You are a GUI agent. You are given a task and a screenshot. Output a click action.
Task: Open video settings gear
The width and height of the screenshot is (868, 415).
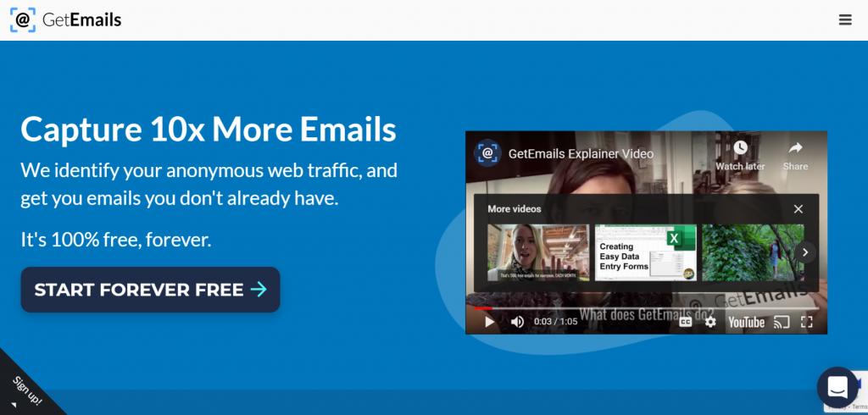(x=710, y=322)
